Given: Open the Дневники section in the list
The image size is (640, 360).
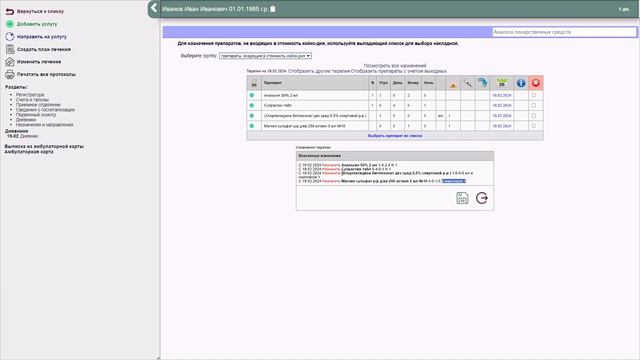Looking at the screenshot, I should pos(26,120).
